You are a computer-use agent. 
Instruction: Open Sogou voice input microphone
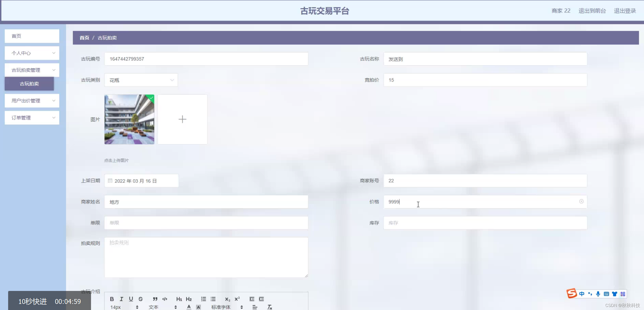pos(598,294)
